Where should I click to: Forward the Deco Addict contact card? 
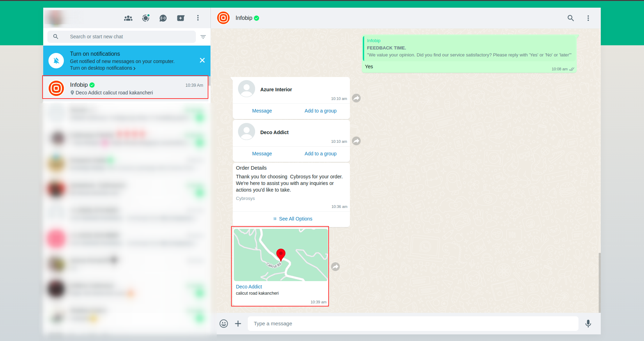[356, 141]
